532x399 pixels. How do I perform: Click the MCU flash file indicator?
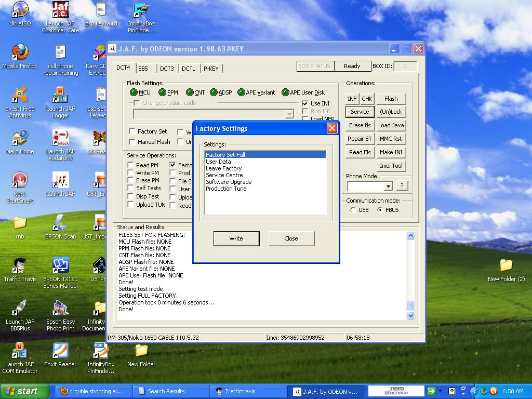click(134, 92)
